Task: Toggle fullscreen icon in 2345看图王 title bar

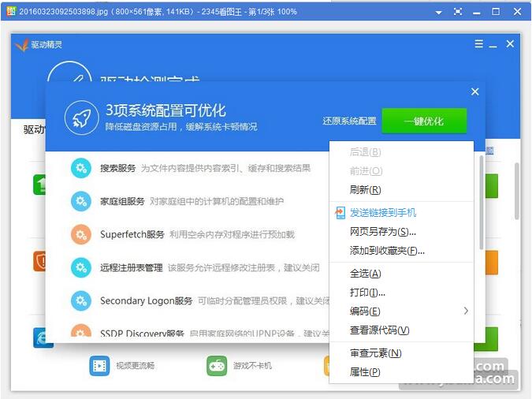Action: (458, 12)
